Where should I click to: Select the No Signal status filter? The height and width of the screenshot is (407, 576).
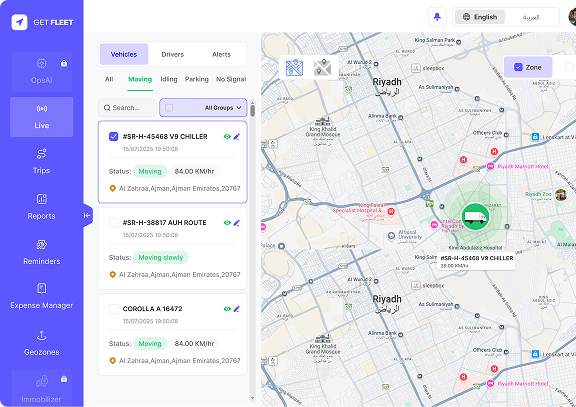point(231,79)
